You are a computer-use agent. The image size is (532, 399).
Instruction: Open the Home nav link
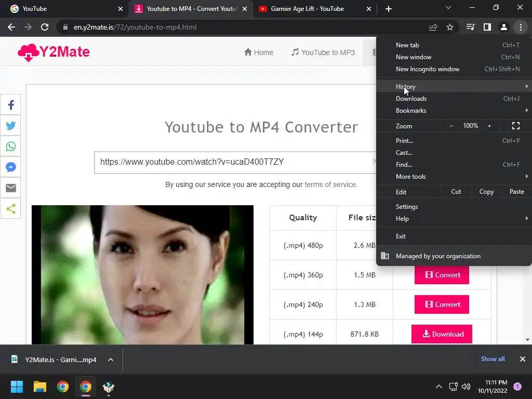pyautogui.click(x=259, y=52)
